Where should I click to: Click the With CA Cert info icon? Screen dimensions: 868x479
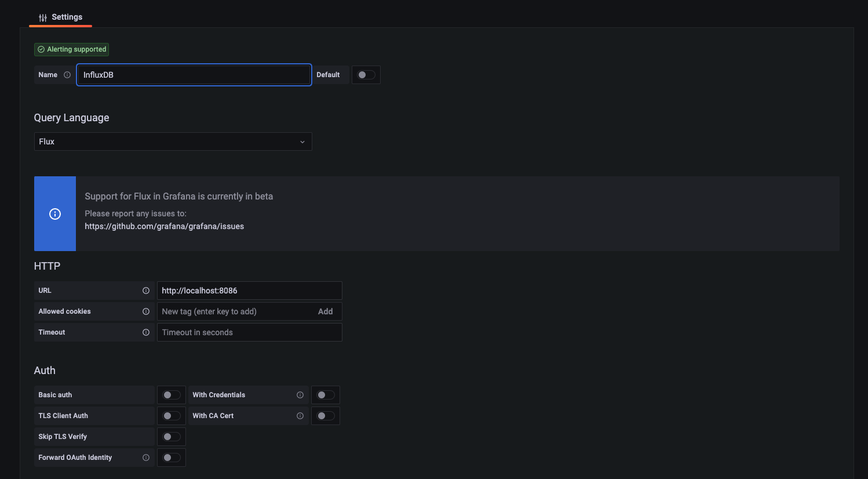click(300, 416)
